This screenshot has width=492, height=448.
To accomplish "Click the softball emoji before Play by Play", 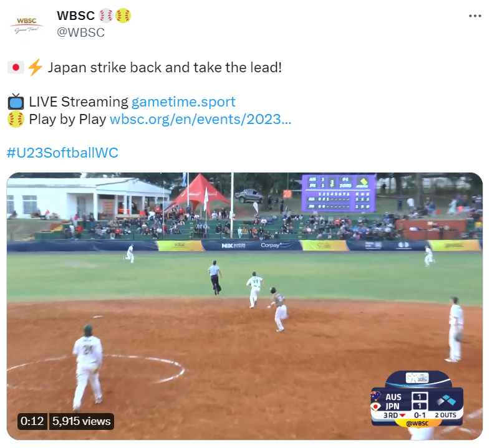I will point(16,119).
